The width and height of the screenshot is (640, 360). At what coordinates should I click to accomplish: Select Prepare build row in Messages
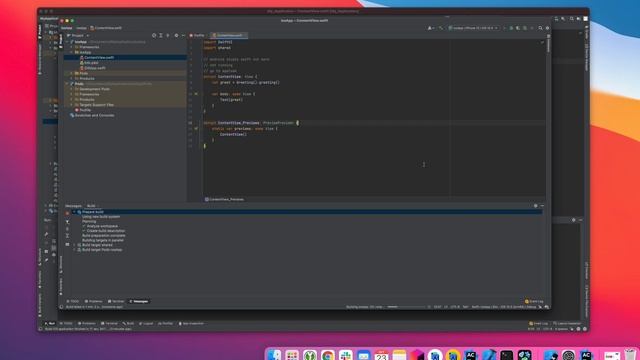point(307,212)
